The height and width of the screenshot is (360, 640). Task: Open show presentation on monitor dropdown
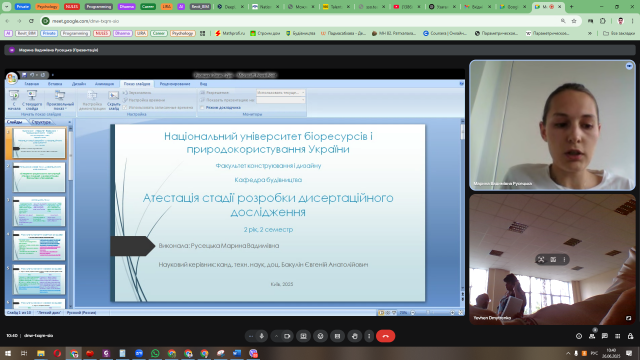tap(281, 100)
